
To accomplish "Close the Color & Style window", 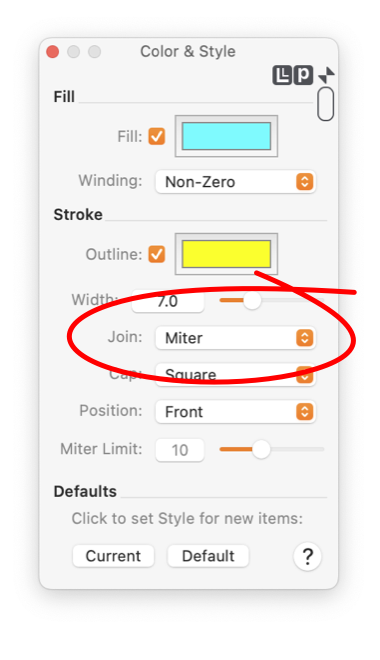I will [x=53, y=52].
